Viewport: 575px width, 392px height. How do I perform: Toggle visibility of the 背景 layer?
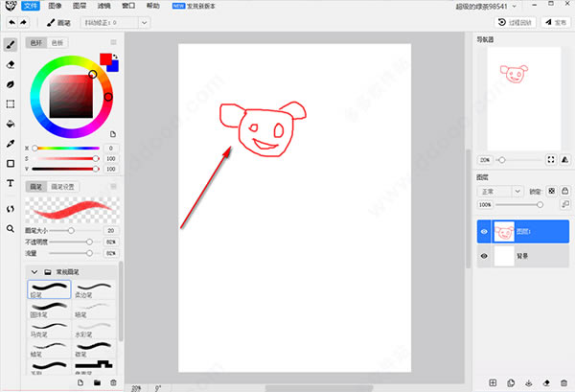tap(484, 256)
